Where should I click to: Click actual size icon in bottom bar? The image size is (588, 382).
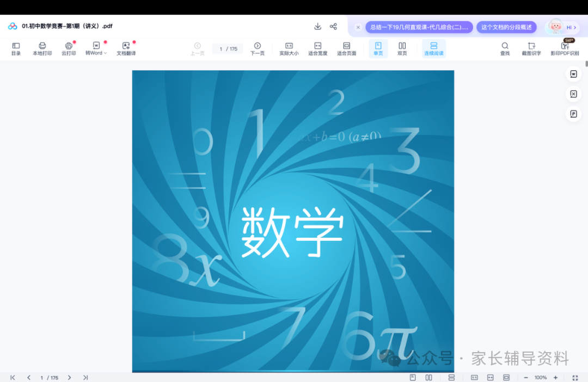coord(474,378)
